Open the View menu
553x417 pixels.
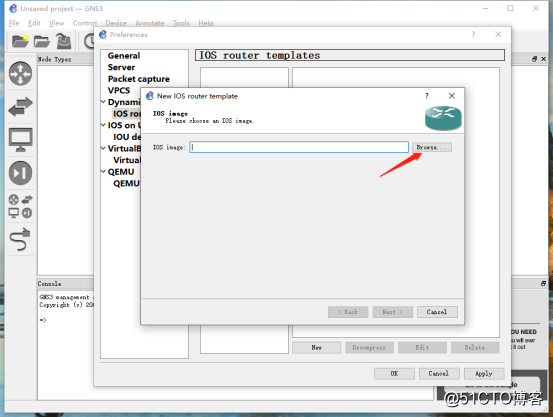pyautogui.click(x=56, y=23)
